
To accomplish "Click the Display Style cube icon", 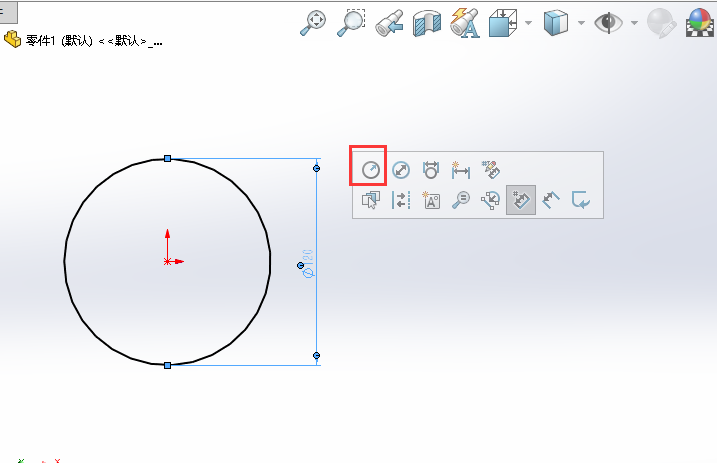I will (556, 23).
